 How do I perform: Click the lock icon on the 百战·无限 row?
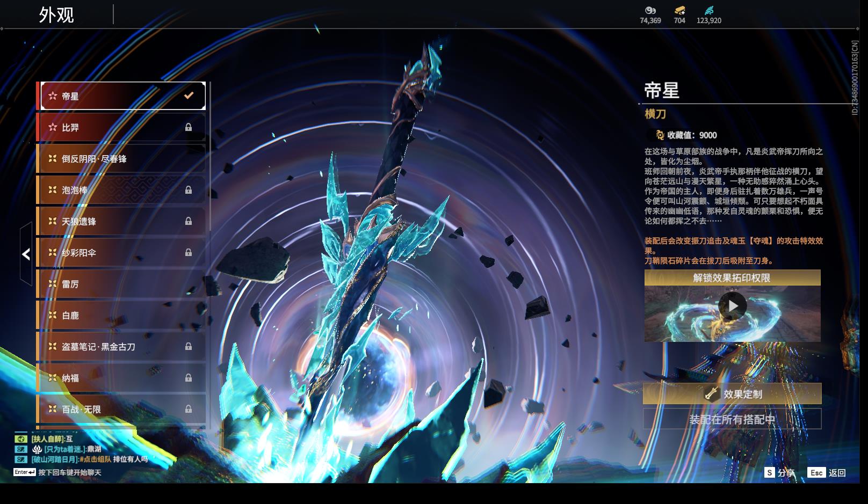(x=189, y=408)
